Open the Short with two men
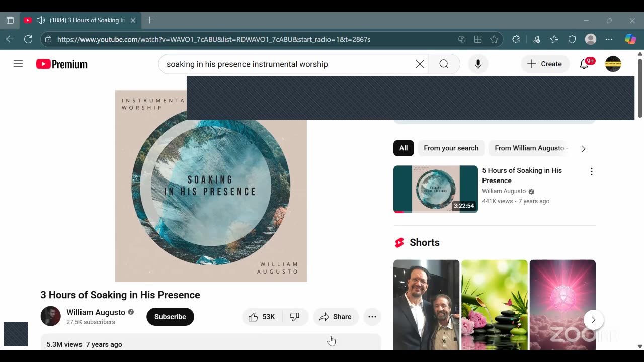644x362 pixels. [x=426, y=305]
